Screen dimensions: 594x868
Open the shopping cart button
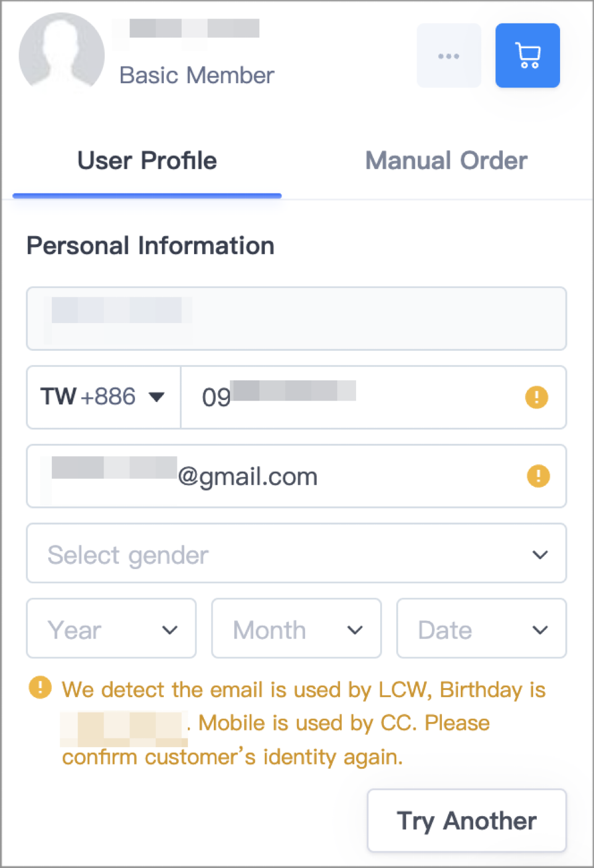[x=527, y=55]
